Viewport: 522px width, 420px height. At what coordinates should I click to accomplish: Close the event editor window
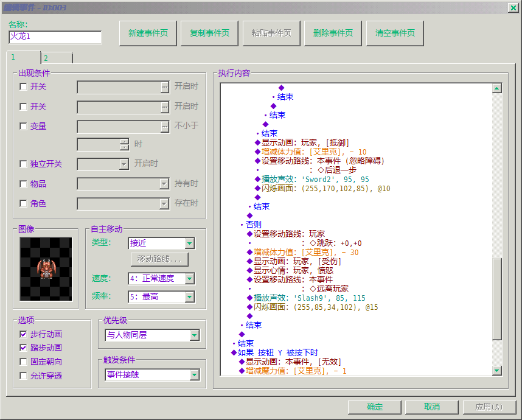[513, 8]
